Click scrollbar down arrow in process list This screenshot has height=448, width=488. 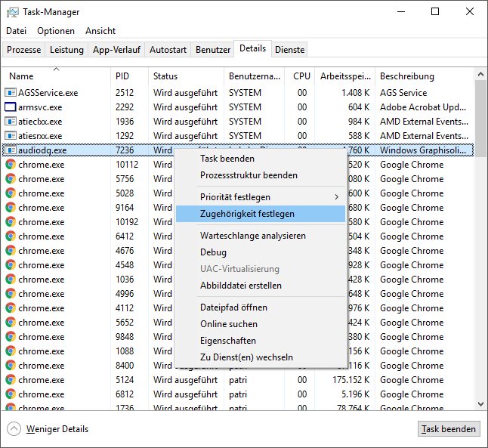(x=481, y=404)
